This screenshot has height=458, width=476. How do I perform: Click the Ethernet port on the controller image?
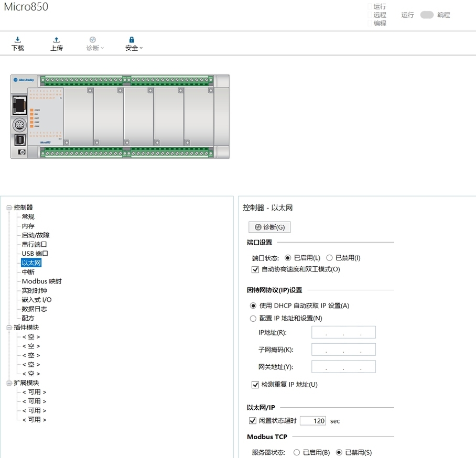pos(20,105)
